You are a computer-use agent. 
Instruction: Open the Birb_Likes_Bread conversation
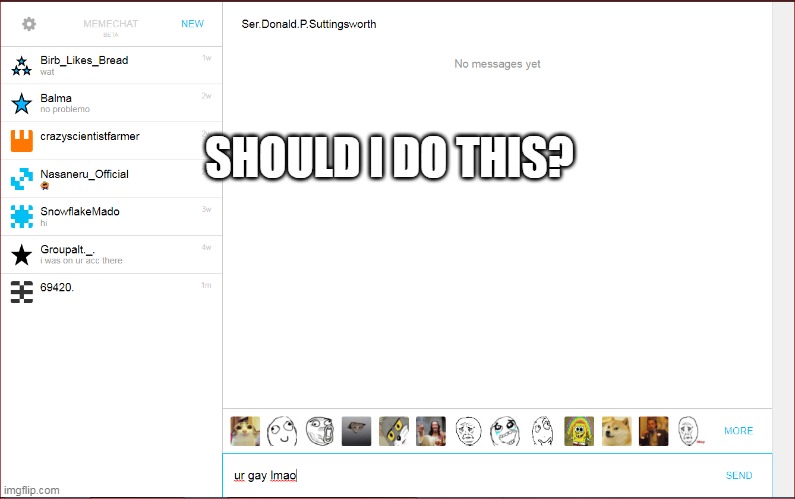tap(112, 65)
